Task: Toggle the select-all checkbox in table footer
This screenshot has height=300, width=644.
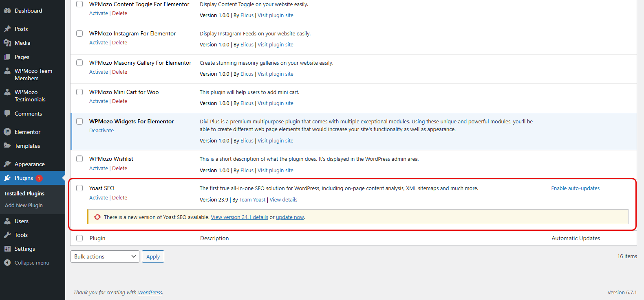Action: [x=79, y=238]
